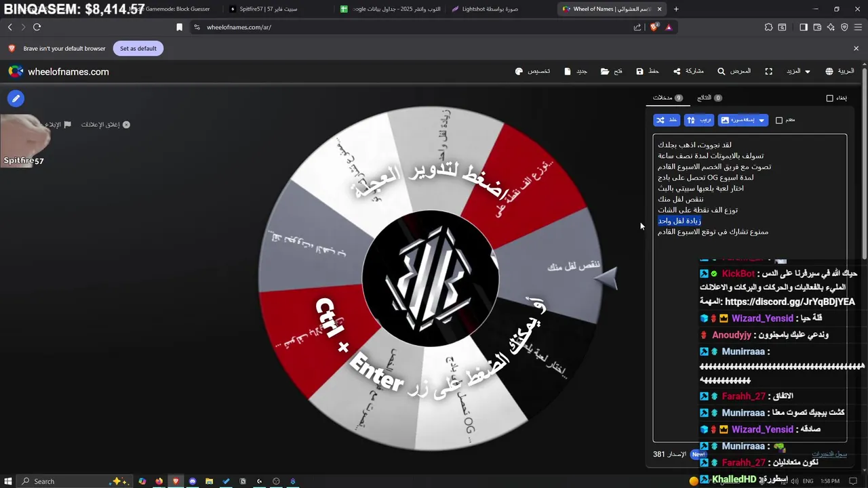
Task: Open a new browser tab
Action: [676, 9]
